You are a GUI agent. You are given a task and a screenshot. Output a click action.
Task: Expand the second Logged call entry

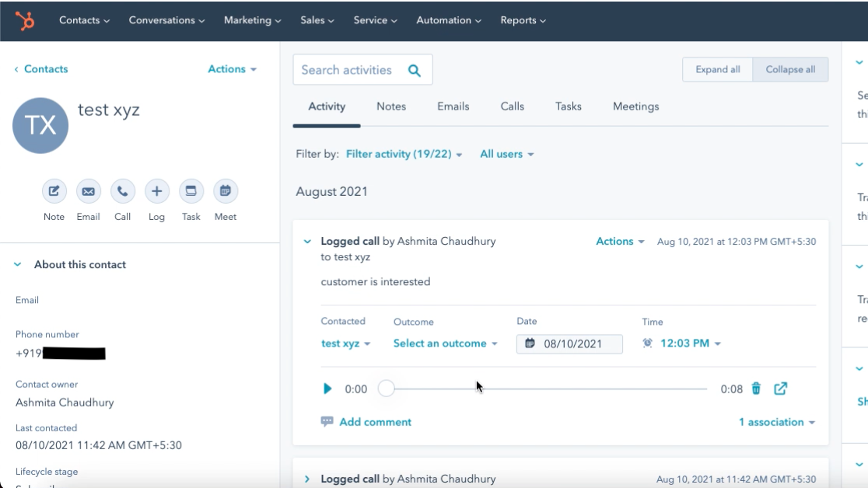[x=307, y=479]
